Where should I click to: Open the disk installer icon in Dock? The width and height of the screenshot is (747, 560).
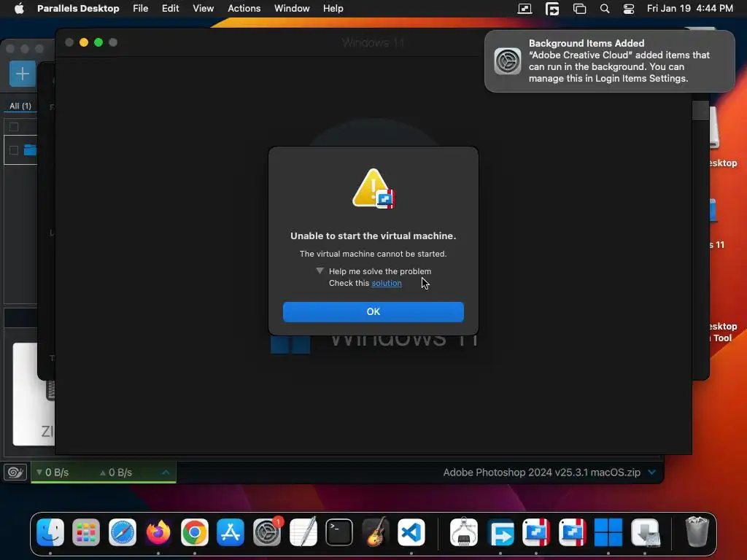pyautogui.click(x=645, y=532)
